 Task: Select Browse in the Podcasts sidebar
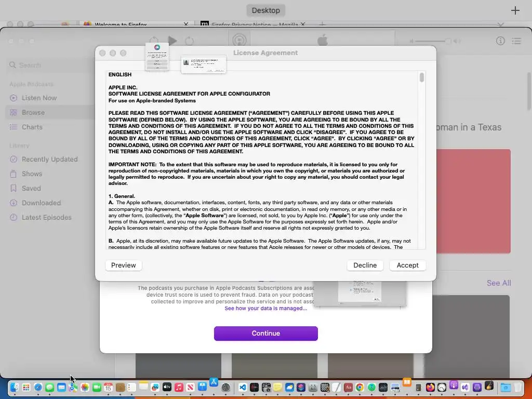(33, 113)
